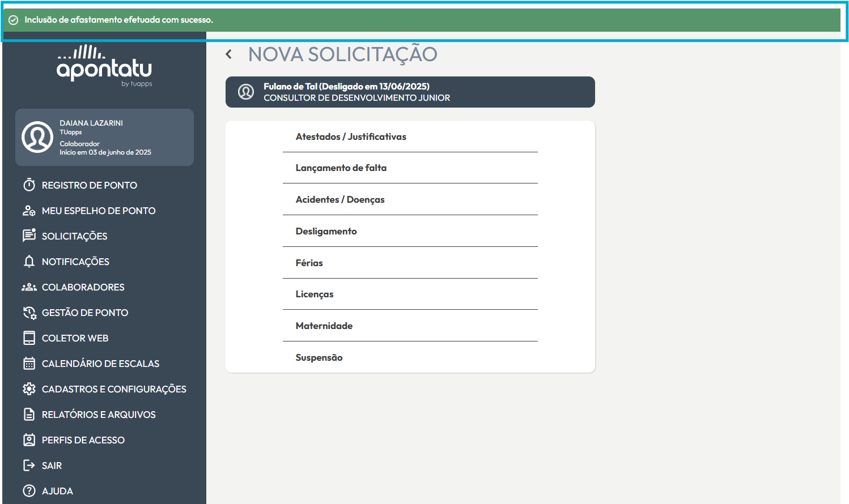Click the Coletor Web tablet icon

29,338
